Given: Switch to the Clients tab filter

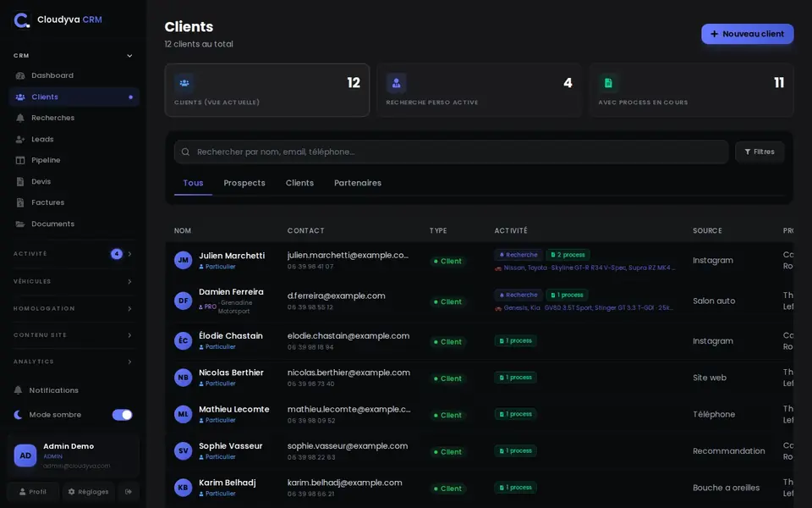Looking at the screenshot, I should 299,183.
